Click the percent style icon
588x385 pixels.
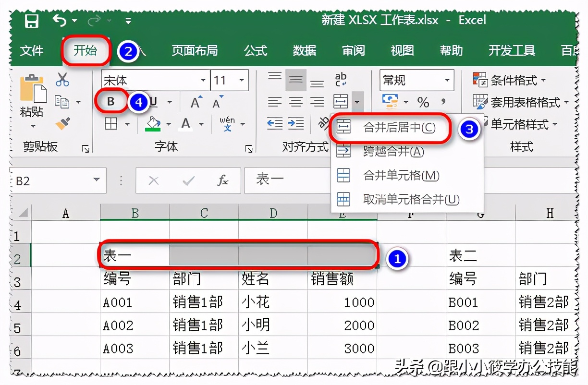coord(423,102)
